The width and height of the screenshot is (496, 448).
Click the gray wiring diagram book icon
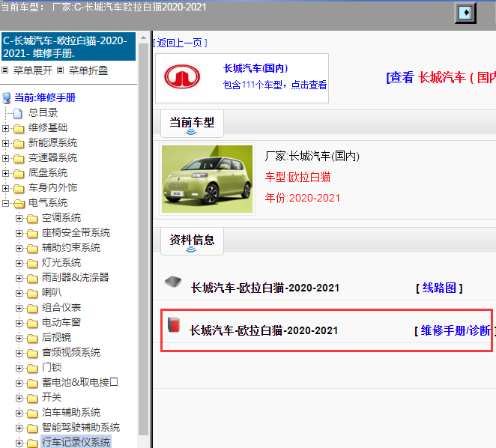pyautogui.click(x=173, y=282)
